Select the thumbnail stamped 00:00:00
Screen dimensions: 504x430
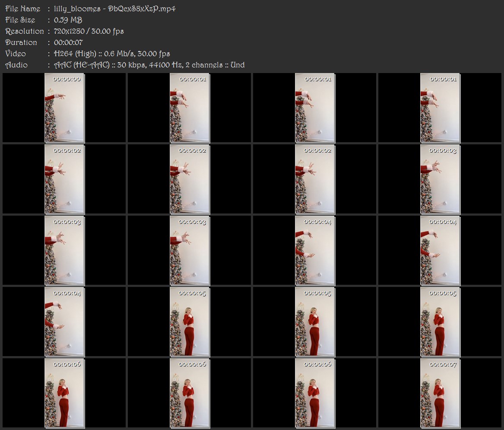[x=64, y=108]
